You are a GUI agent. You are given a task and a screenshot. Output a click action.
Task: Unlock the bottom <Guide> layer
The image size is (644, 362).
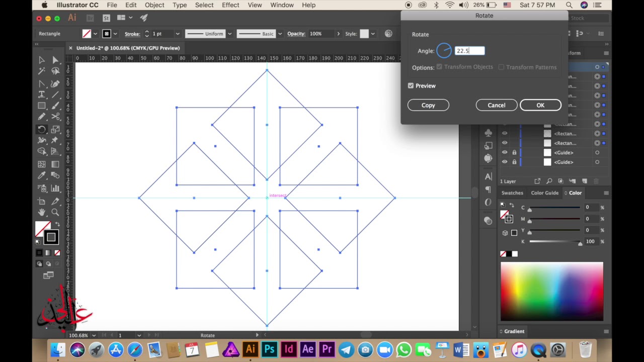tap(514, 162)
